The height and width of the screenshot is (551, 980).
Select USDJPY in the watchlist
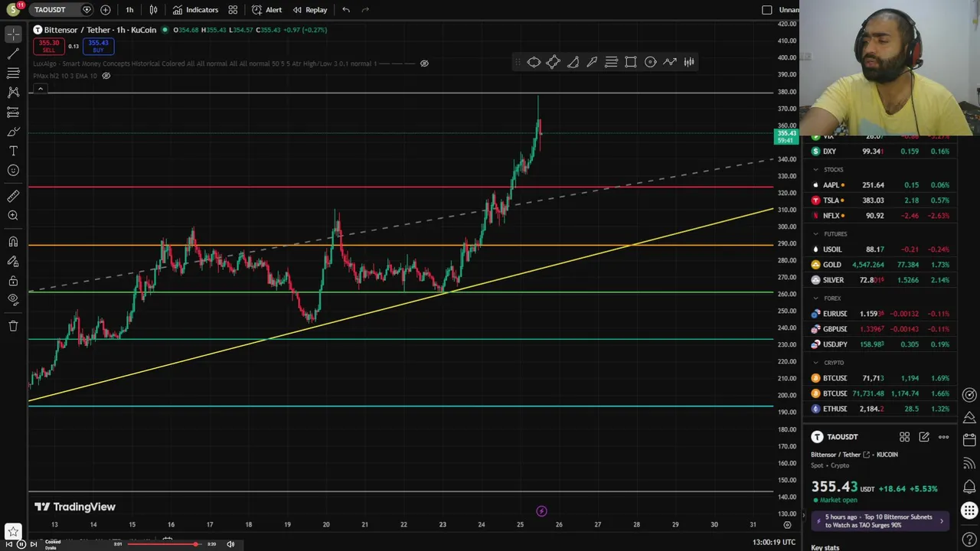(880, 344)
